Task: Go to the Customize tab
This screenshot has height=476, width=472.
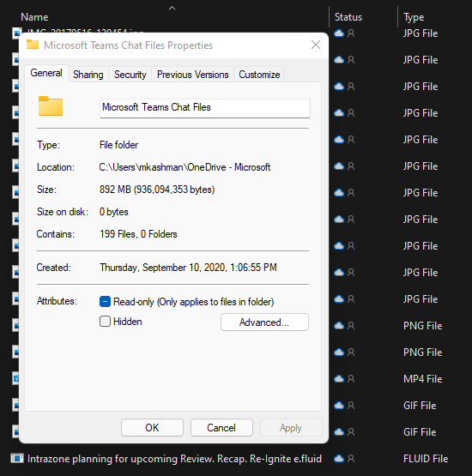Action: (x=259, y=75)
